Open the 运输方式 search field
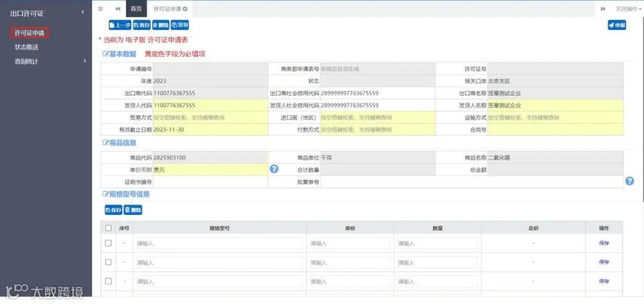644x304 pixels. (555, 118)
